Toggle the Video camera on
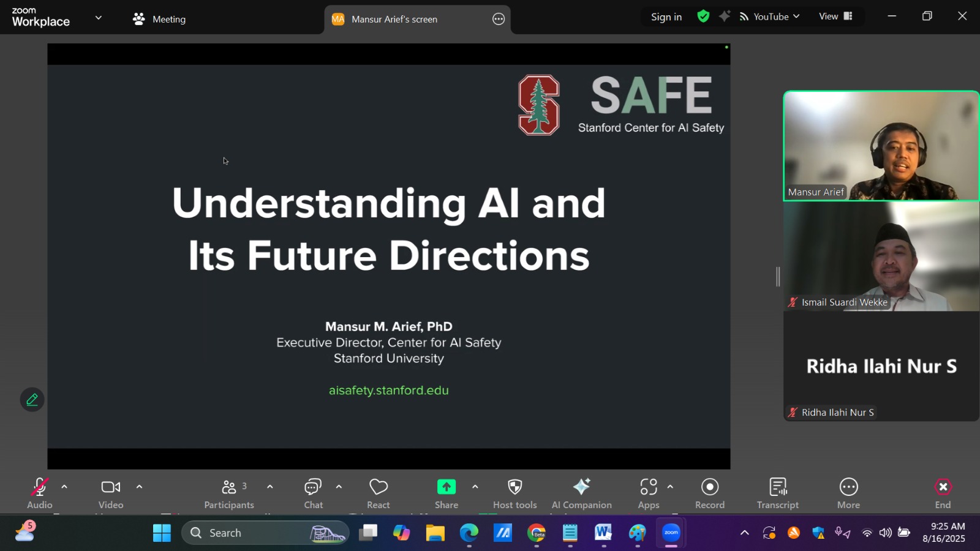 coord(111,493)
